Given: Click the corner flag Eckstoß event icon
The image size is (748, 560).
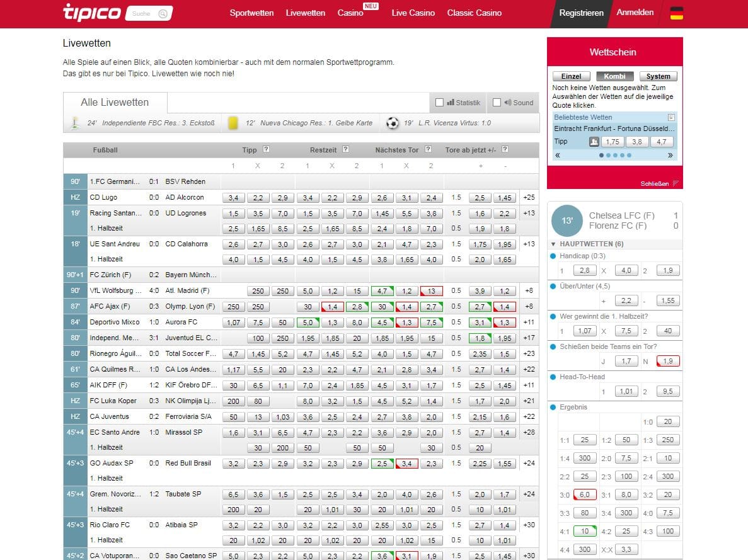Looking at the screenshot, I should [x=75, y=123].
